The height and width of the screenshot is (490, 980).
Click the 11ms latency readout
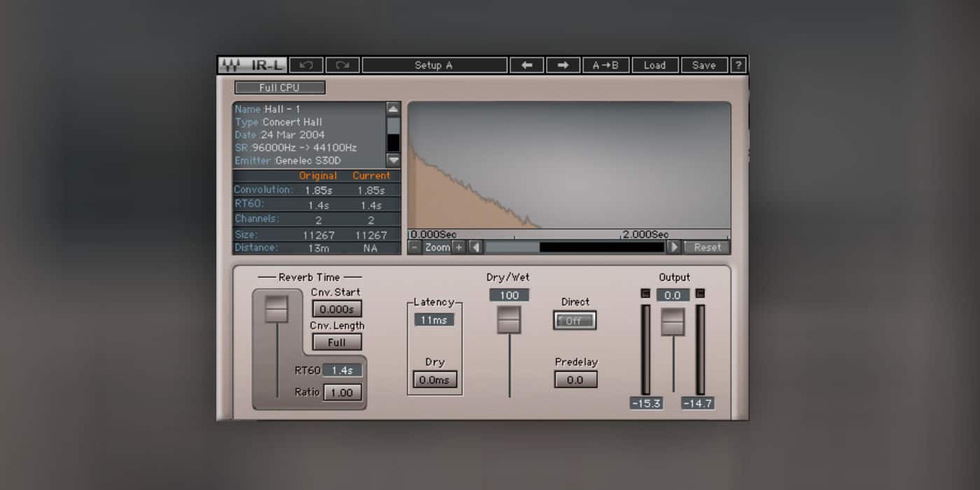click(x=434, y=320)
